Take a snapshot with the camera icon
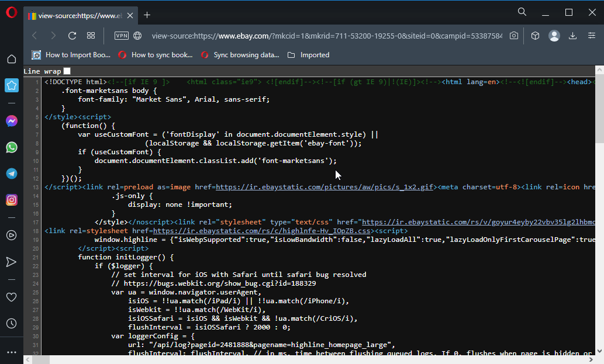The width and height of the screenshot is (604, 364). click(513, 36)
